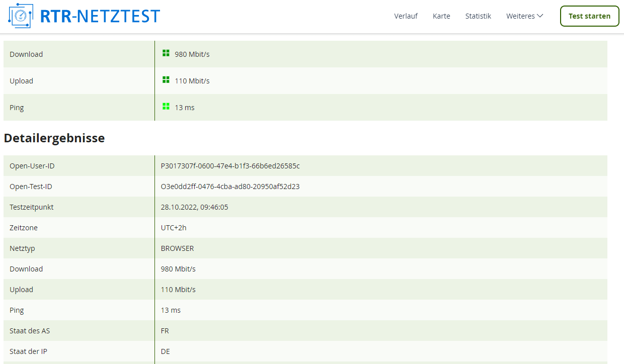Click the Detailergebnisse heading

point(54,138)
